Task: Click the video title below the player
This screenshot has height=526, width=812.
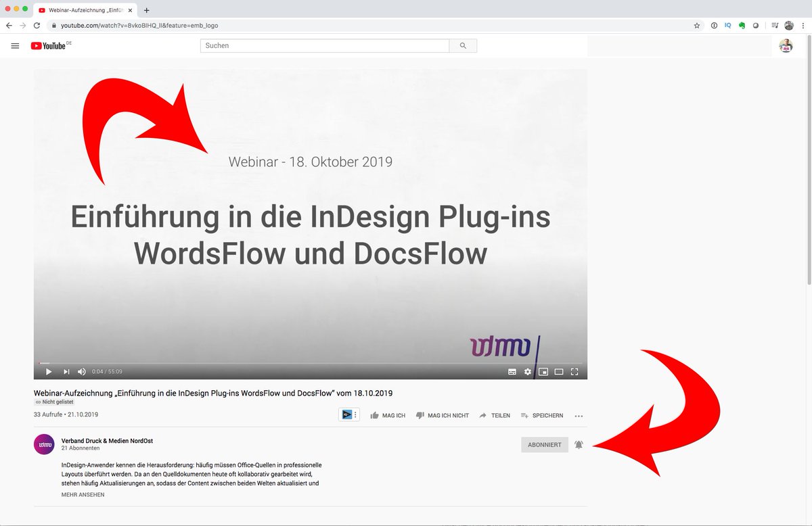Action: click(x=213, y=393)
